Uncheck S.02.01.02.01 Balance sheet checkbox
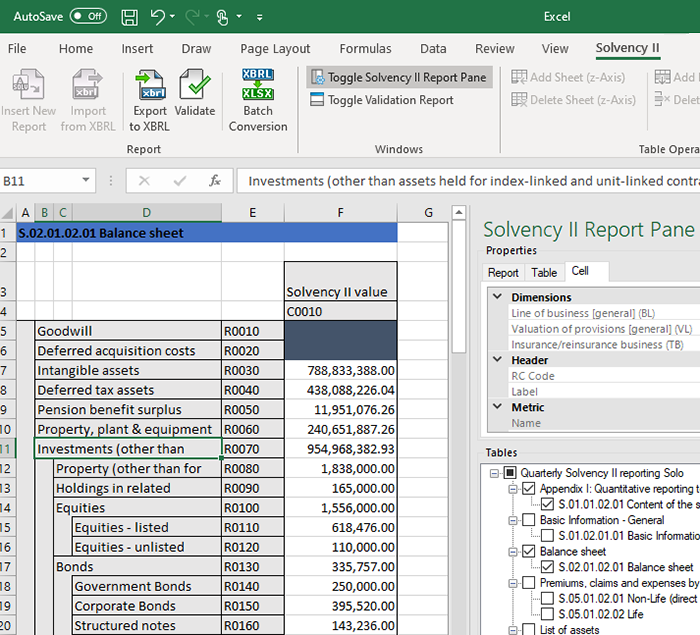This screenshot has height=635, width=700. [547, 567]
